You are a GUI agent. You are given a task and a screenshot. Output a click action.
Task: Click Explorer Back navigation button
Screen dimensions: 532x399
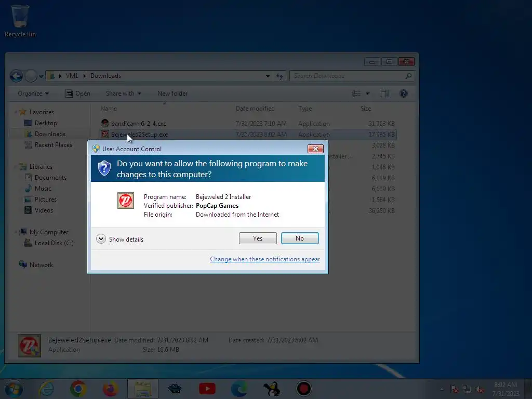pos(16,76)
